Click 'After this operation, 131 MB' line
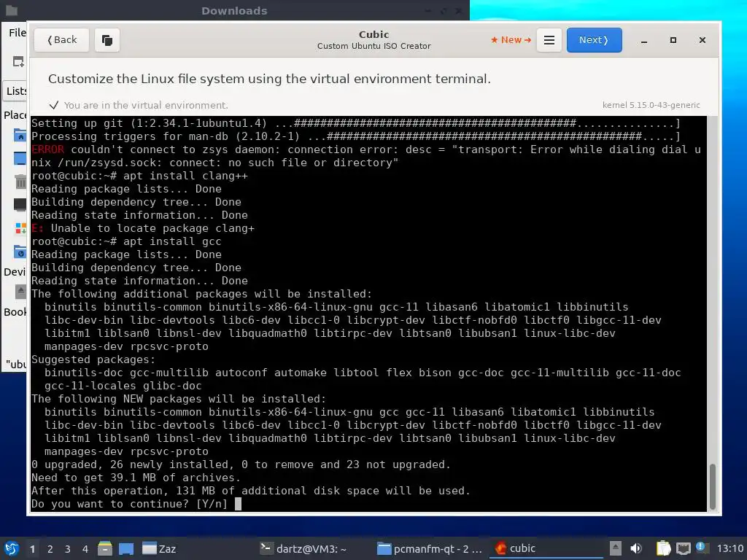The height and width of the screenshot is (560, 747). [x=251, y=491]
